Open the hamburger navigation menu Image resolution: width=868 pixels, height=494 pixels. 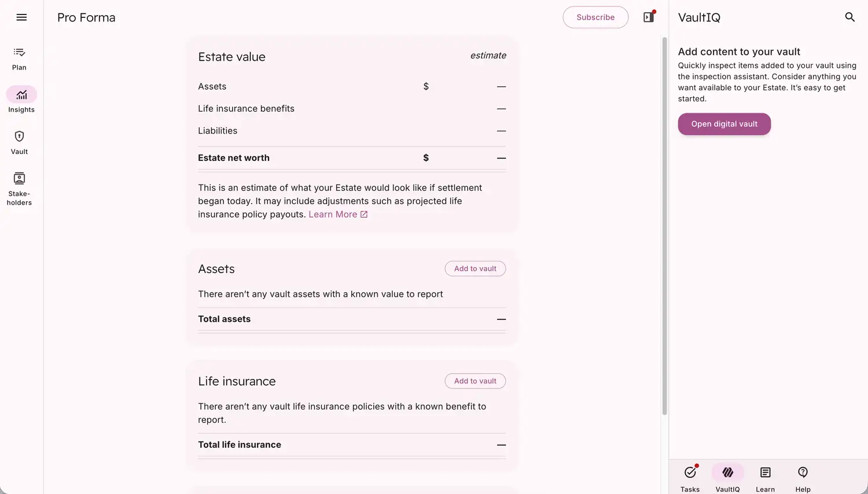coord(21,17)
